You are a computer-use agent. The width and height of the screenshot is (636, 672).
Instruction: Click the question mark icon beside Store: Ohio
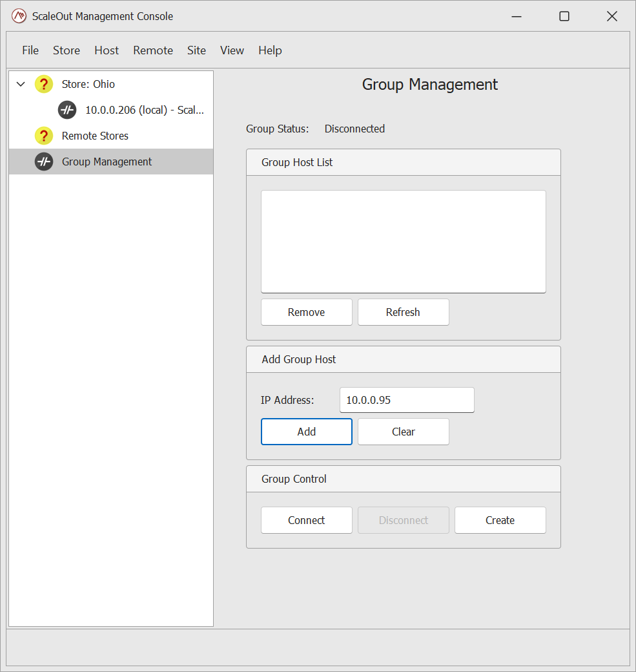44,84
